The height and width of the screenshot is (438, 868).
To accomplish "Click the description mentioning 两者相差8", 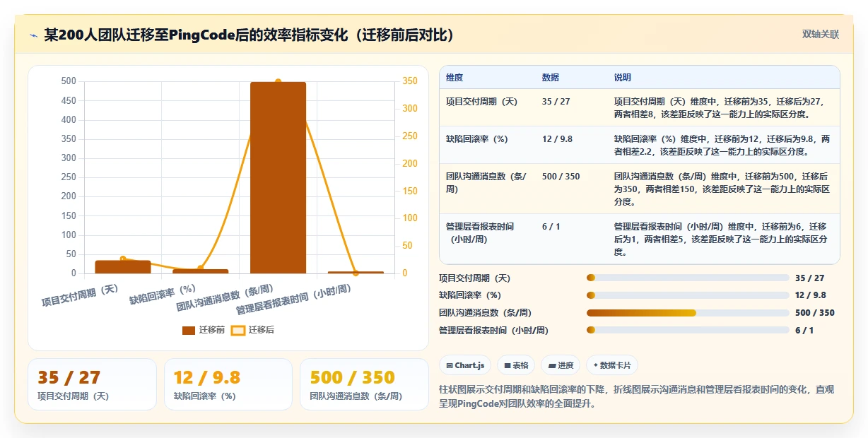I will pos(720,107).
